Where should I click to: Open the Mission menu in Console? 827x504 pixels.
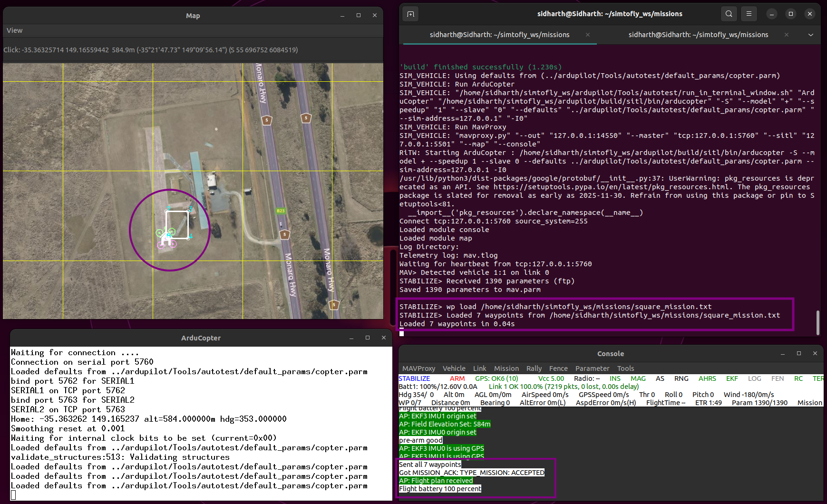(x=506, y=368)
